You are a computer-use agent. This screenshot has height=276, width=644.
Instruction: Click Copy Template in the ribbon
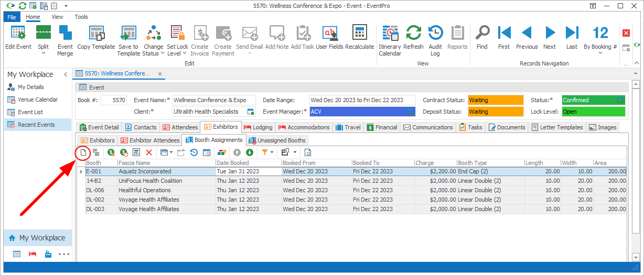point(96,37)
